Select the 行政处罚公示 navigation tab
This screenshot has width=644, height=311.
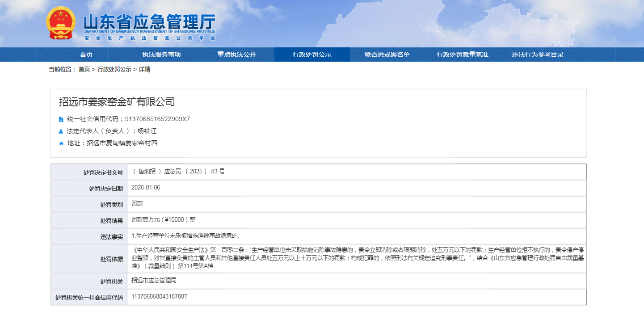click(312, 55)
